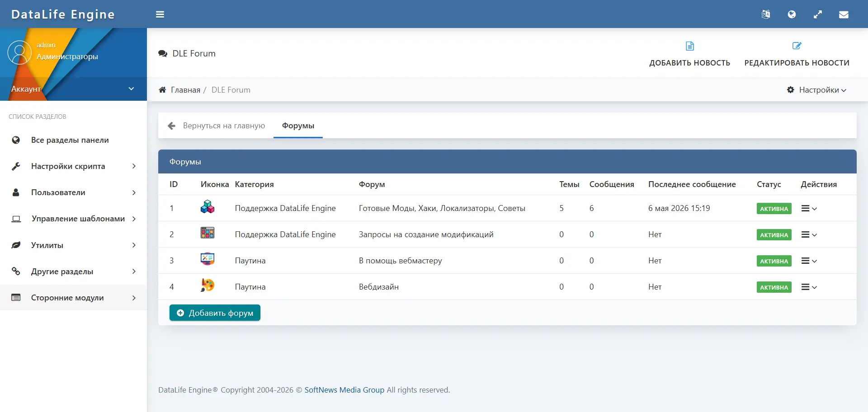Click the 6 мая 2026 15:19 cell
This screenshot has width=868, height=412.
(679, 208)
